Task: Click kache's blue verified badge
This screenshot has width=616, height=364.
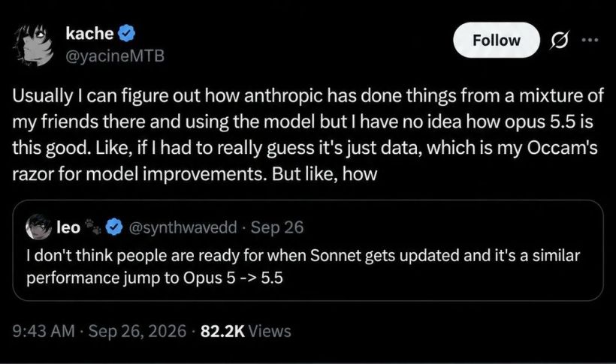Action: [x=126, y=33]
